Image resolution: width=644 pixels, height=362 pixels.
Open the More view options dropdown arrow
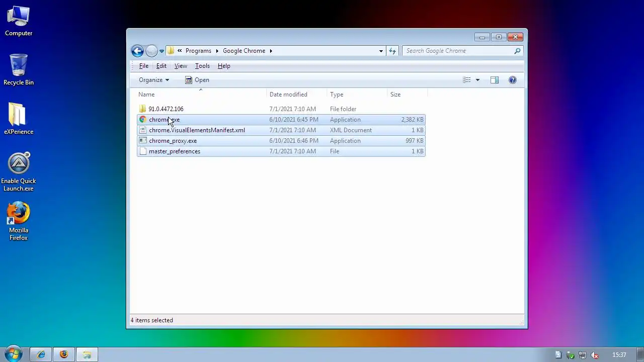477,80
